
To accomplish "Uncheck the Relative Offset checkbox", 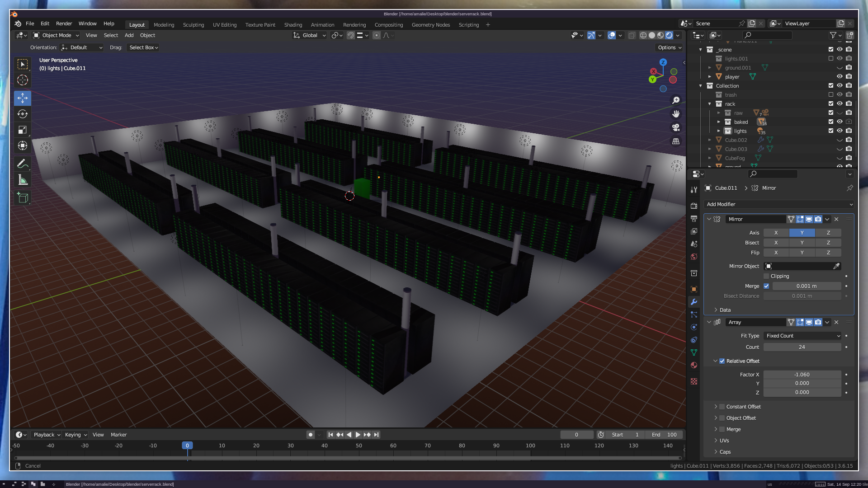I will click(722, 361).
